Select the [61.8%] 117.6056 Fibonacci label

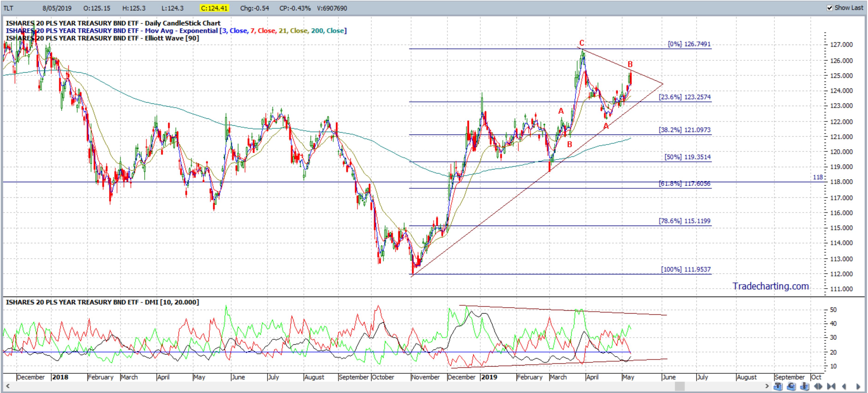[685, 183]
